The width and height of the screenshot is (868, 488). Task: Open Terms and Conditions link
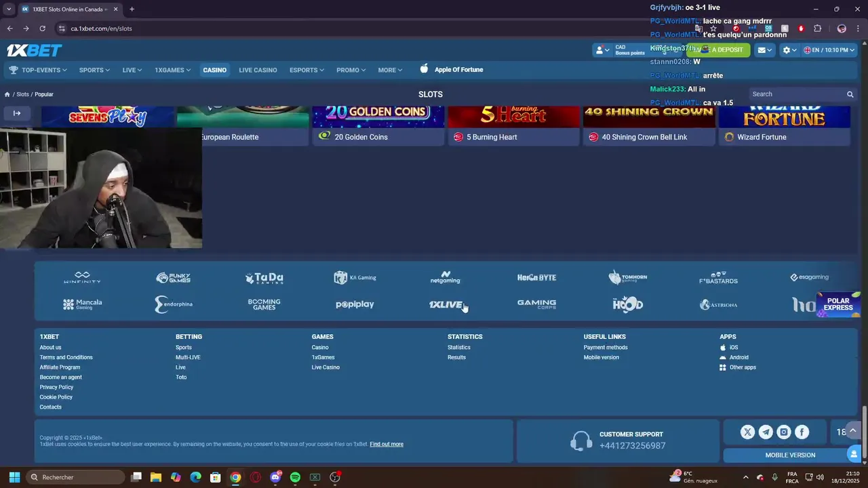tap(66, 357)
